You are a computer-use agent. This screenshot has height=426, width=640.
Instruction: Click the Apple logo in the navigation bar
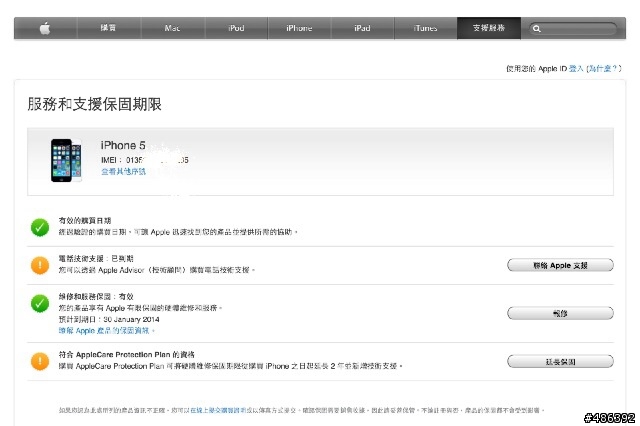[45, 28]
